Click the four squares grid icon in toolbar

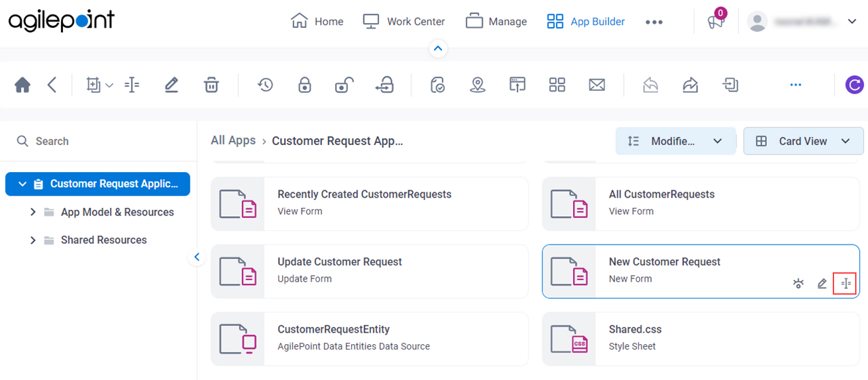[x=557, y=85]
